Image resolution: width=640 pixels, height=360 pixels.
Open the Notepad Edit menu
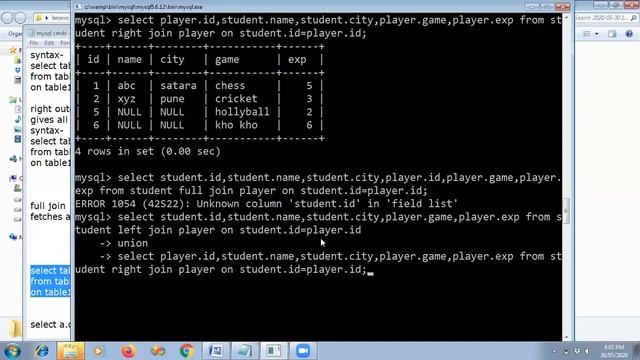(x=49, y=43)
